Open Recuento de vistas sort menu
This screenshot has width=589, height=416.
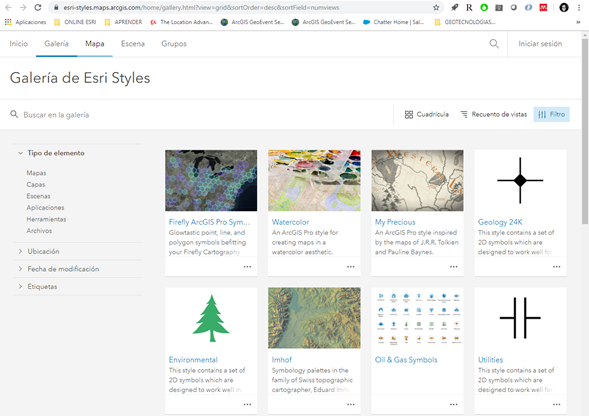[494, 114]
